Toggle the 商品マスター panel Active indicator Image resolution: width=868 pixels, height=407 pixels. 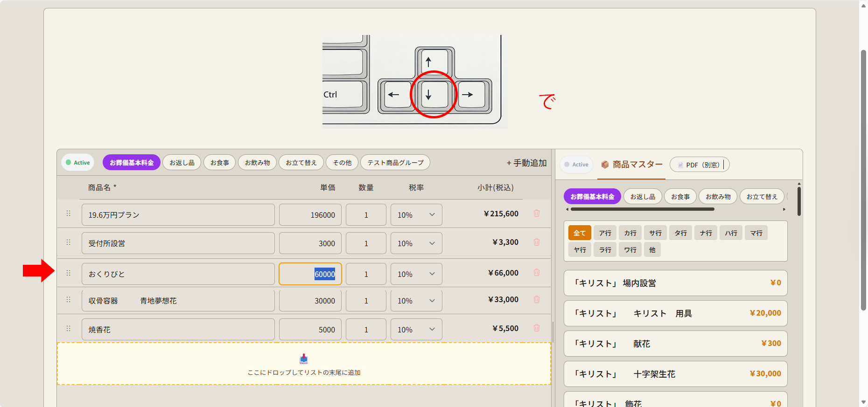click(x=576, y=165)
